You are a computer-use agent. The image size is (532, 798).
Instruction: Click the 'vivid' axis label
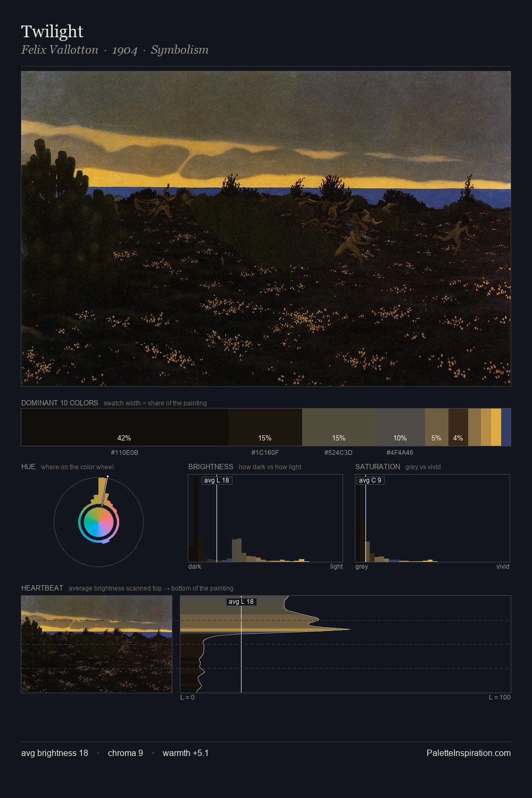click(503, 567)
